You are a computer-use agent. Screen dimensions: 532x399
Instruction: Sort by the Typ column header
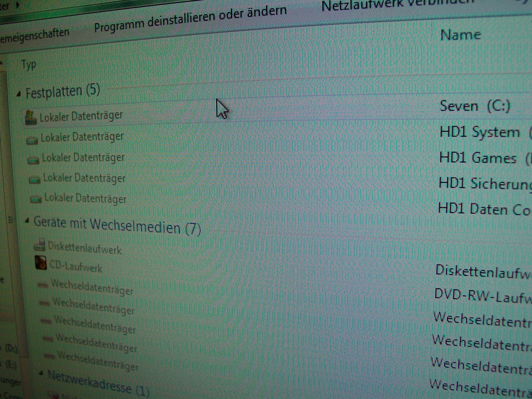point(28,65)
